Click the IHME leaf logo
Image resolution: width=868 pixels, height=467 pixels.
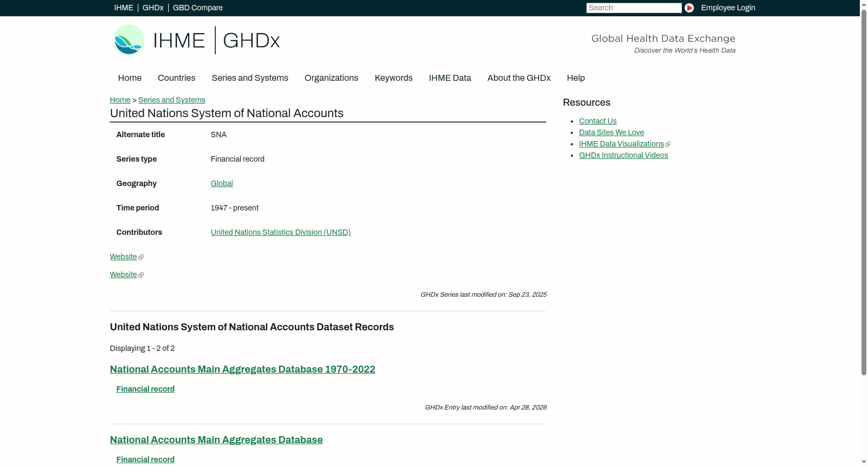point(129,40)
